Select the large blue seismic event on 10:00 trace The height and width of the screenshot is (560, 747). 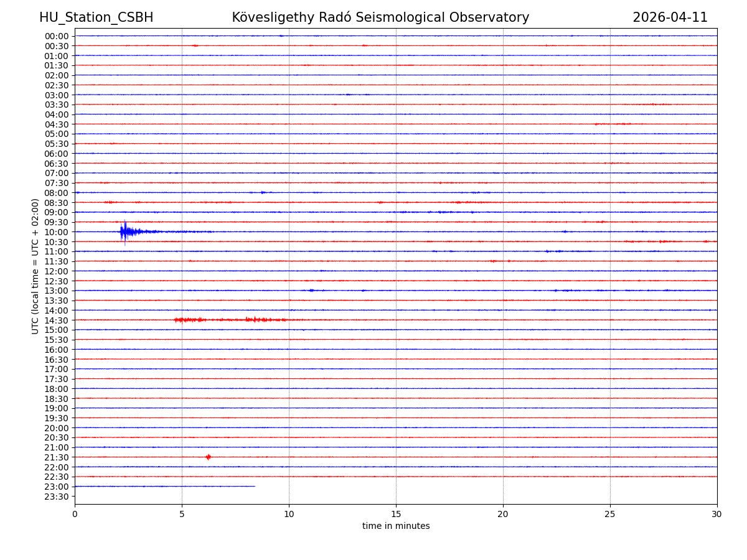[x=125, y=232]
